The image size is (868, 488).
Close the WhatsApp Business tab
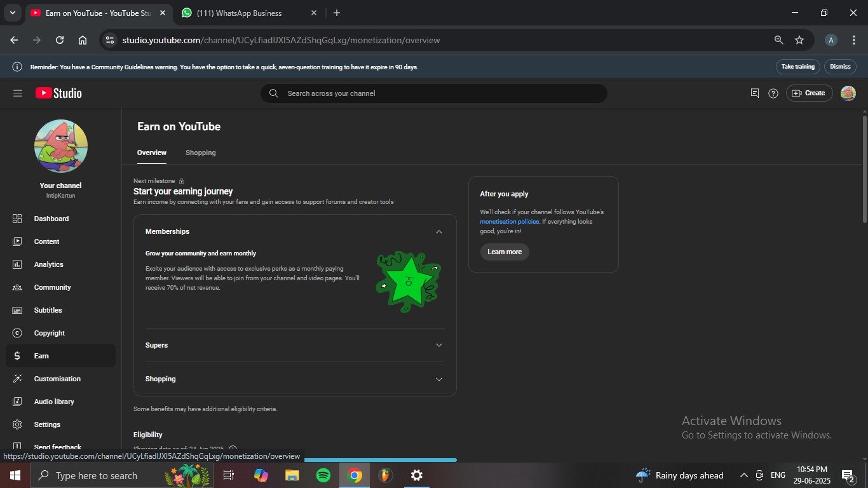click(314, 13)
